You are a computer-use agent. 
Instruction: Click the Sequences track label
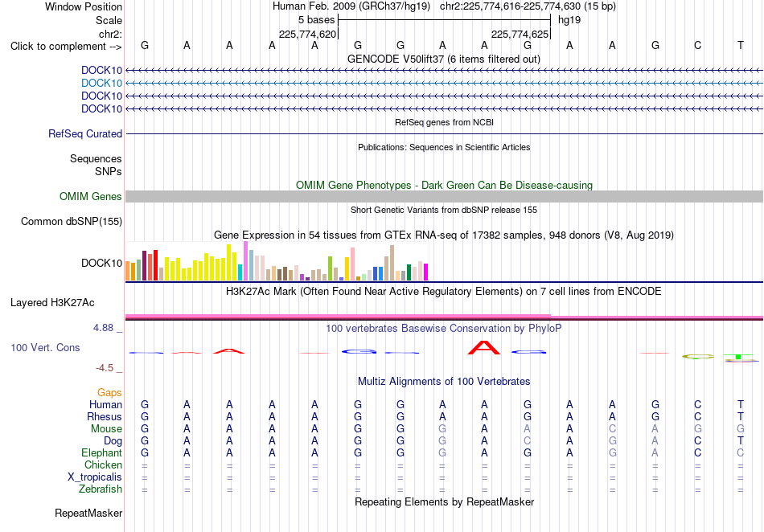(x=96, y=158)
